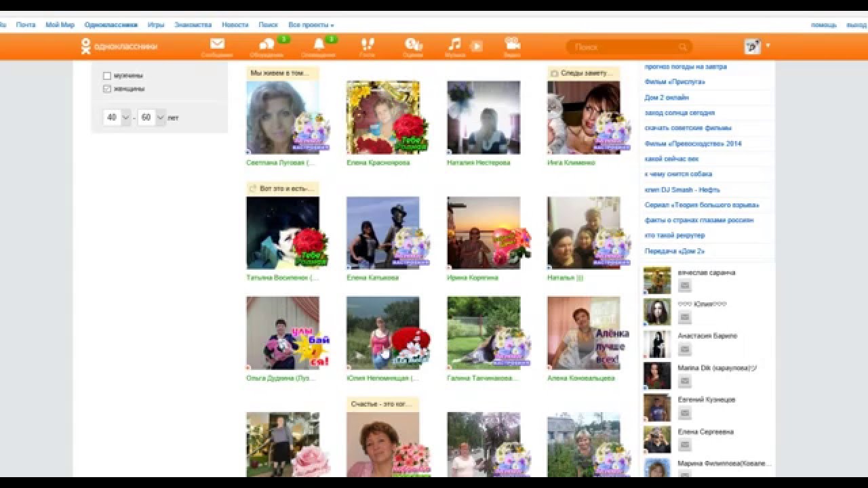The image size is (868, 488).
Task: Open Елена Красноярова's profile photo
Action: (x=383, y=118)
